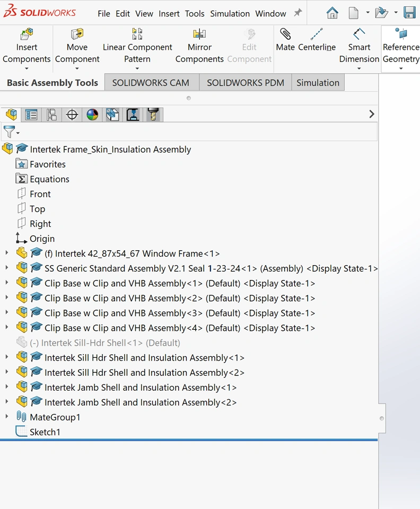
Task: Open the CAM tools tab icon
Action: pos(153,115)
